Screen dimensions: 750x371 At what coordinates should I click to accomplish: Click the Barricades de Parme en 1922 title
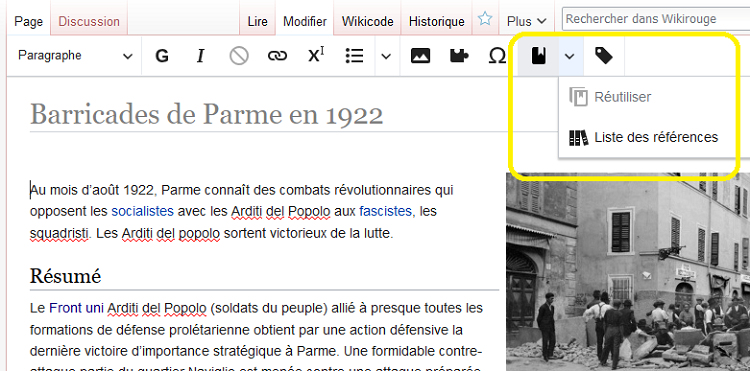pyautogui.click(x=207, y=115)
